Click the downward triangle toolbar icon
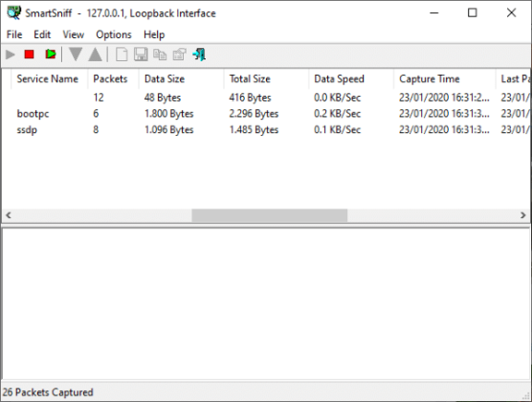 pyautogui.click(x=76, y=55)
